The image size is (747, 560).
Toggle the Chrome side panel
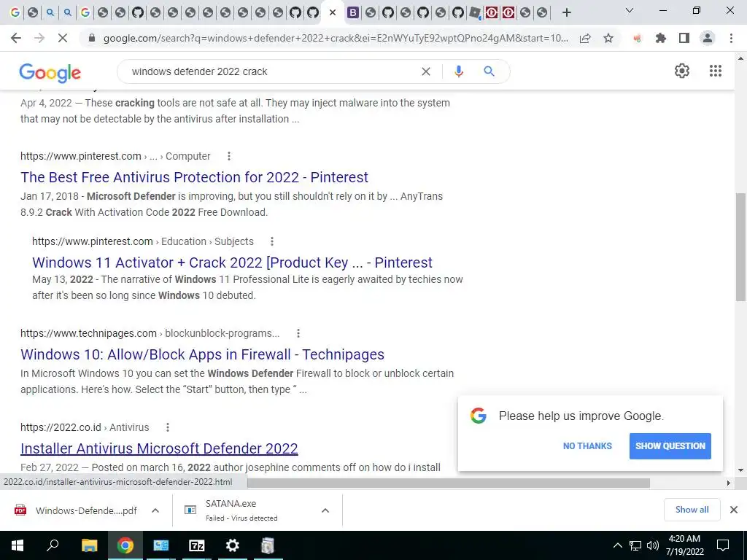[x=684, y=38]
